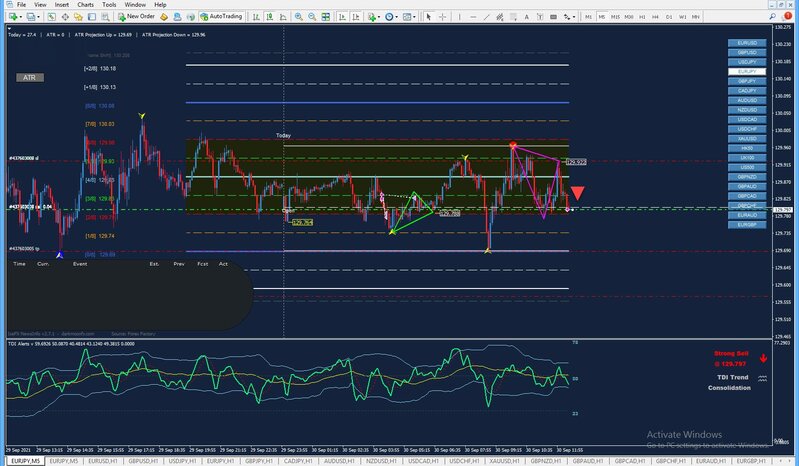Insert text with the A tool
The image size is (799, 466).
pyautogui.click(x=526, y=17)
